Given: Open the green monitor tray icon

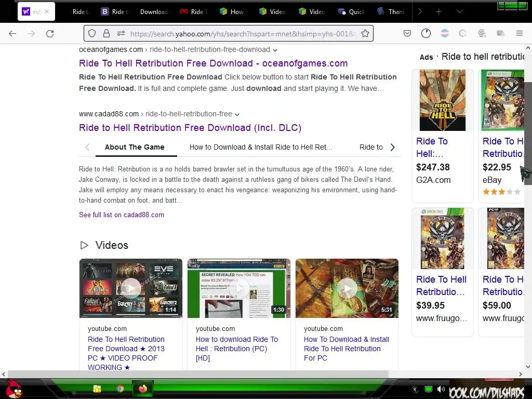Looking at the screenshot, I should 429,390.
